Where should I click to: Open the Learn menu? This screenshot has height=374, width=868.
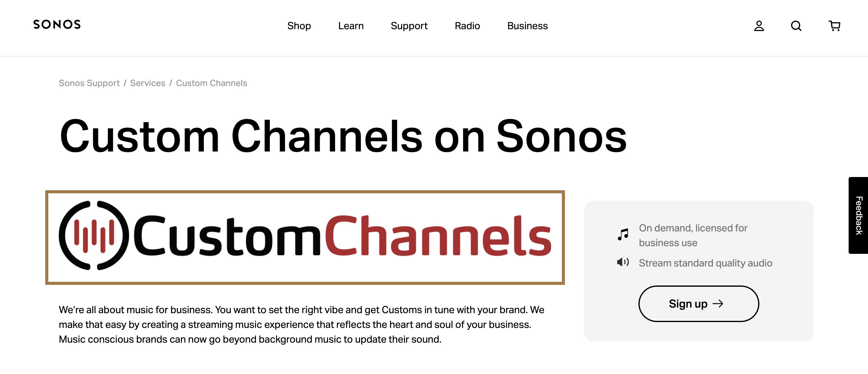351,26
